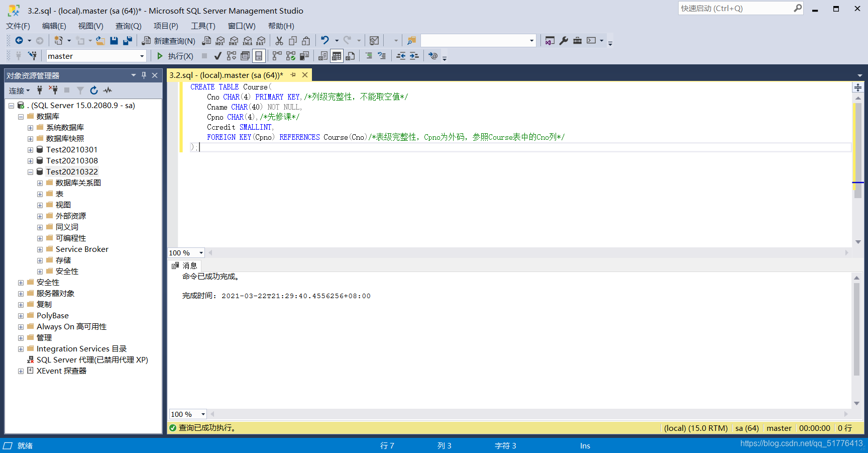This screenshot has height=453, width=868.
Task: Open the editor 100 % zoom dropdown
Action: point(201,253)
